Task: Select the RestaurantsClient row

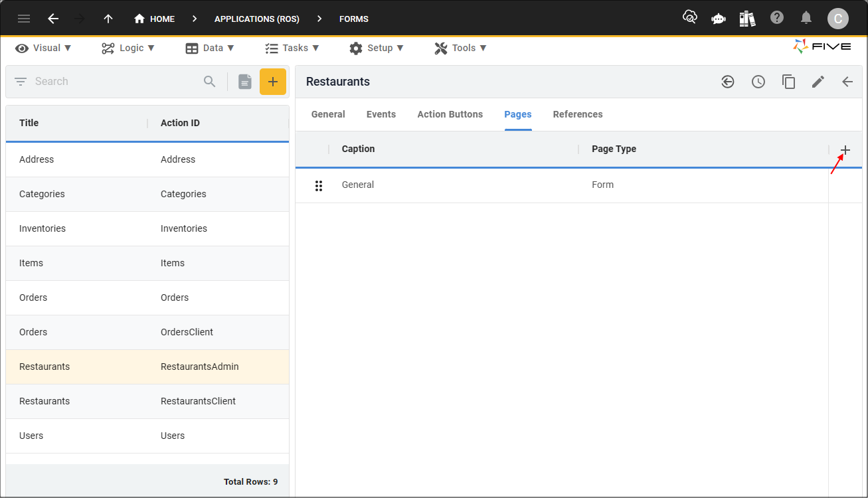Action: point(147,402)
